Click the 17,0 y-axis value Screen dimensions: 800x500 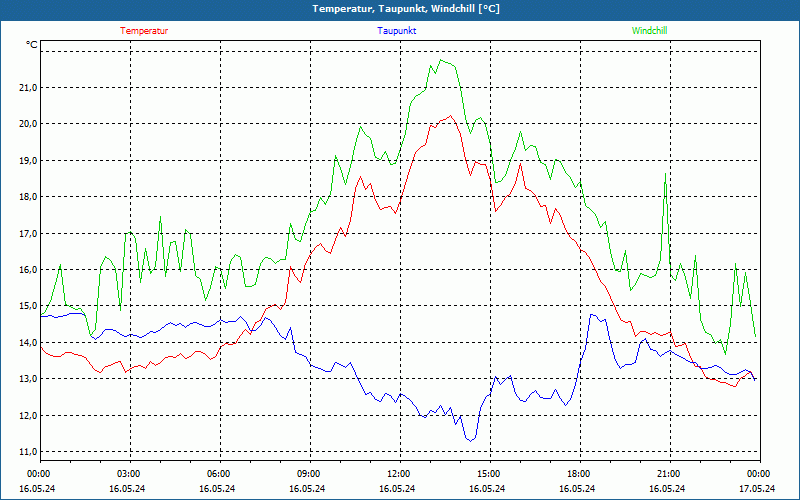[x=28, y=234]
